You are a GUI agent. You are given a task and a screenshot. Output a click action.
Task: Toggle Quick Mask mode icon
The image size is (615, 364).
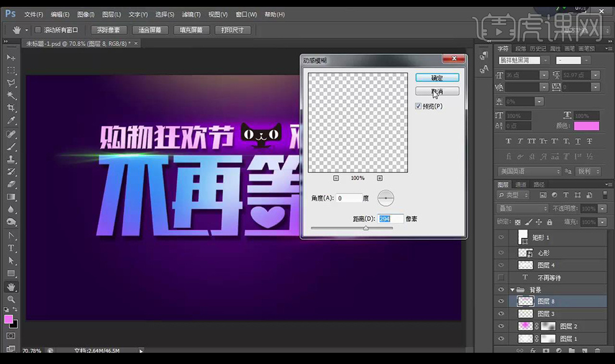point(11,336)
